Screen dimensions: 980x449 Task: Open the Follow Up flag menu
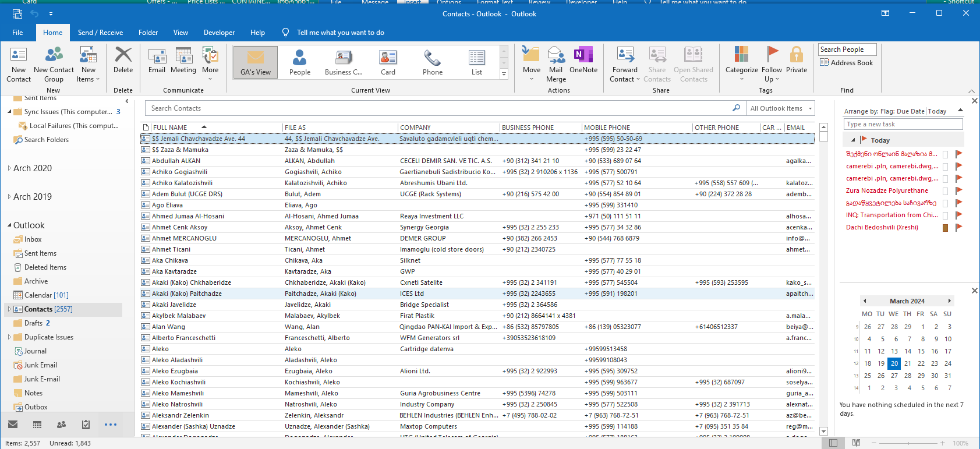772,65
